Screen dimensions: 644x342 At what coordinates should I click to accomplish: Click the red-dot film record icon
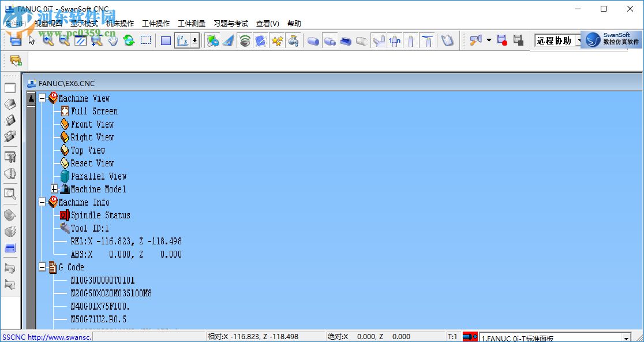click(x=502, y=40)
